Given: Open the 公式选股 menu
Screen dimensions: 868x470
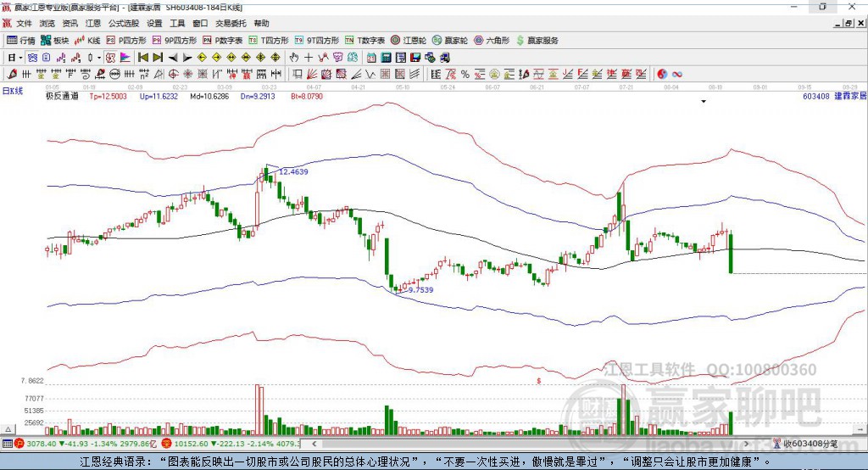Looking at the screenshot, I should 124,23.
